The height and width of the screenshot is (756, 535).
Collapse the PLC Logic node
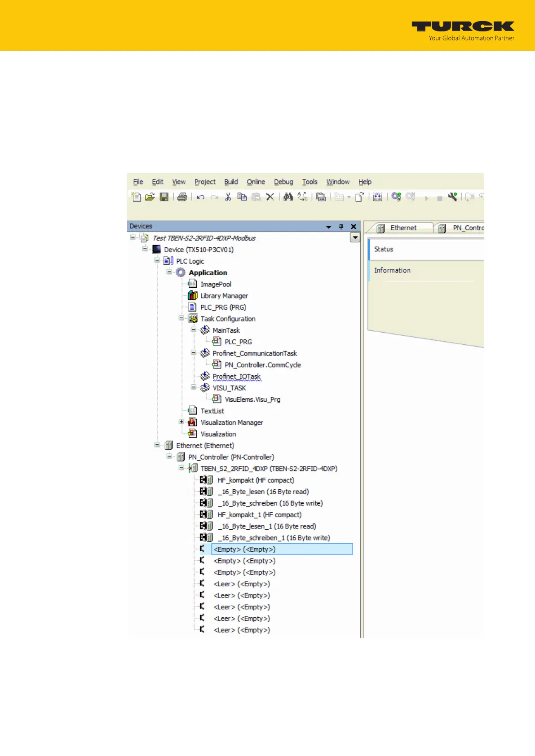[157, 260]
